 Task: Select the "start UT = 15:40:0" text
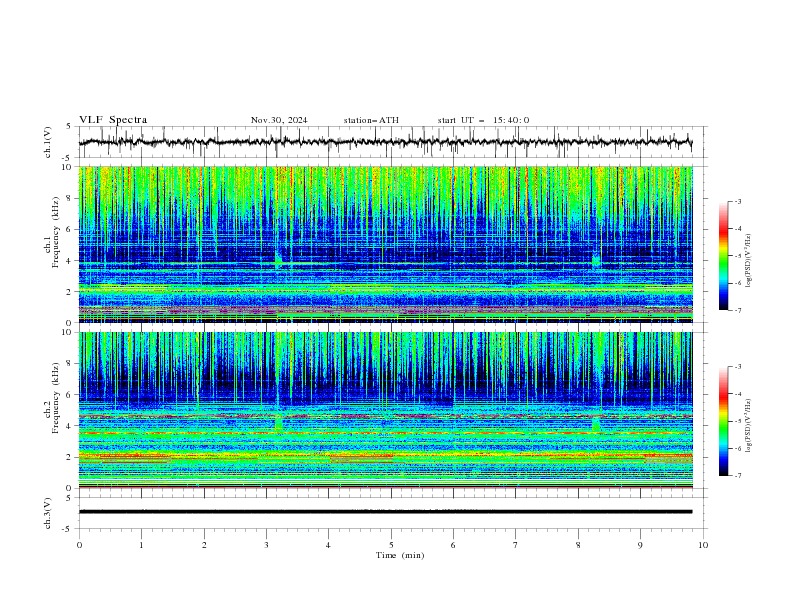pyautogui.click(x=483, y=120)
